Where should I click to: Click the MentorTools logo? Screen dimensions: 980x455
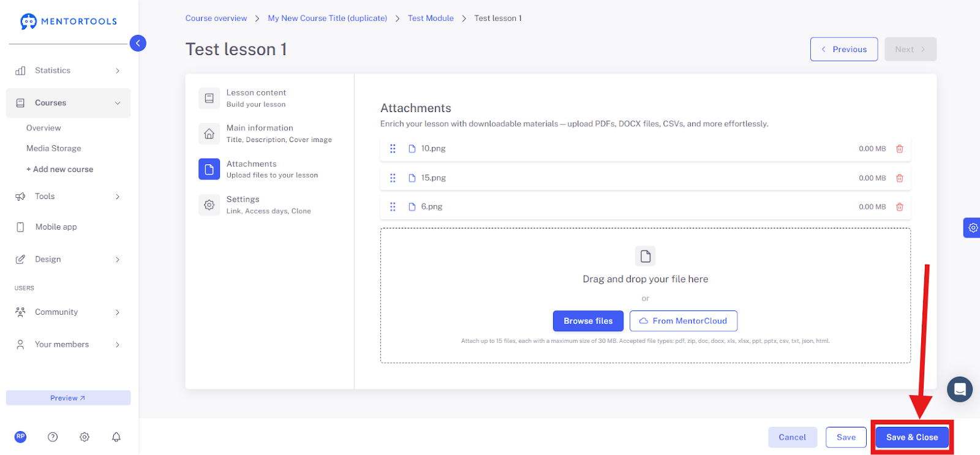tap(68, 21)
